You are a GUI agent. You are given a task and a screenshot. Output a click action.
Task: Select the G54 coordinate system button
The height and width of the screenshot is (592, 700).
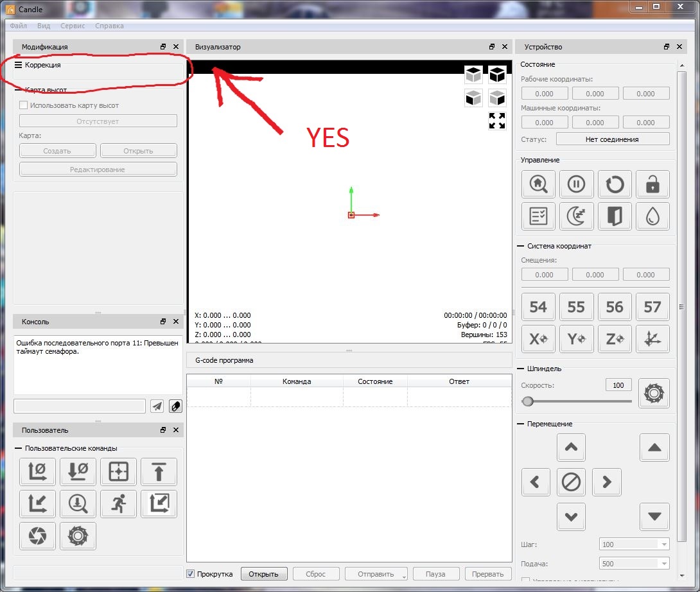[x=538, y=307]
